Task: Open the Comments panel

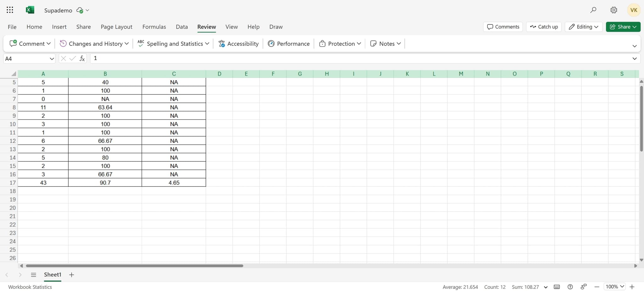Action: tap(502, 27)
